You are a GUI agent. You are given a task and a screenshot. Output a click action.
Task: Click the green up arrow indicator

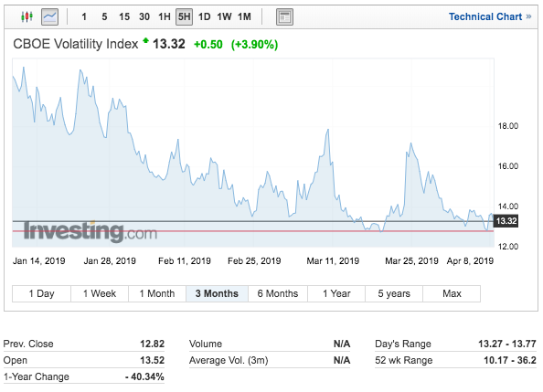[x=145, y=40]
